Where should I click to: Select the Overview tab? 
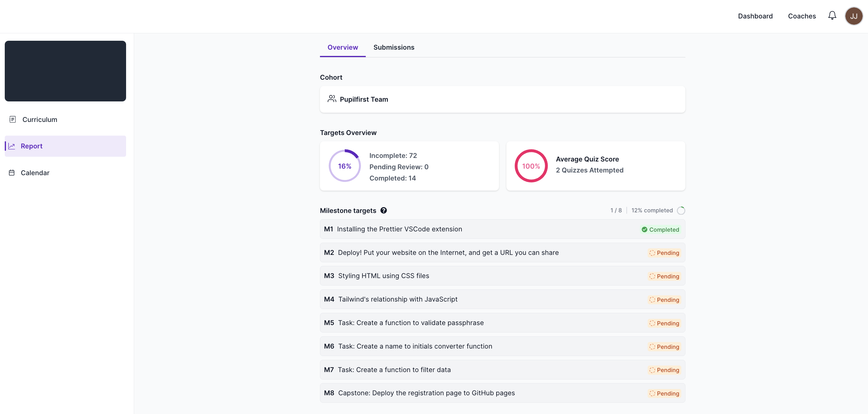(x=342, y=47)
